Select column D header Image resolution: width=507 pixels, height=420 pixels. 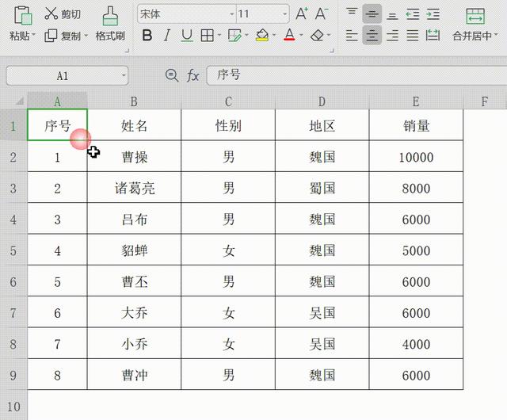coord(322,101)
